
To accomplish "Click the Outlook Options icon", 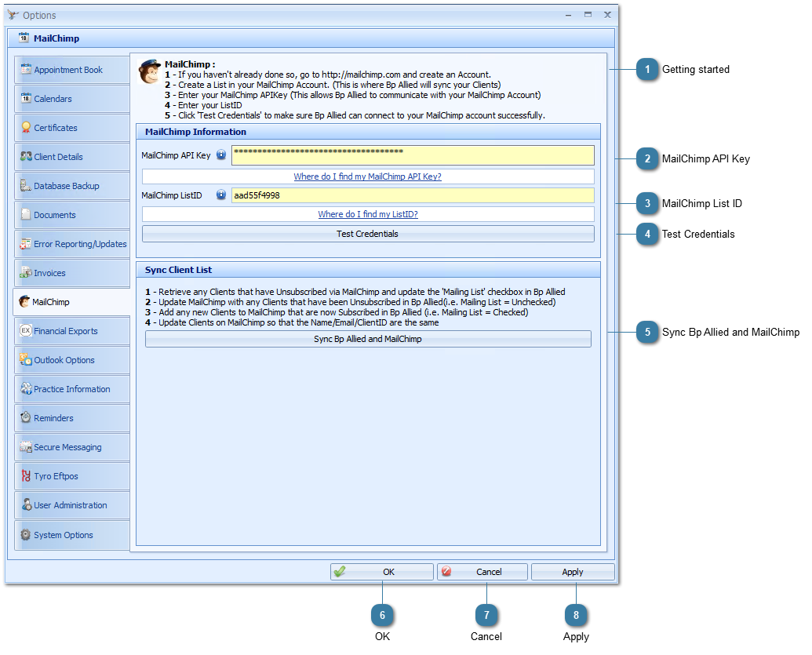I will click(x=25, y=359).
